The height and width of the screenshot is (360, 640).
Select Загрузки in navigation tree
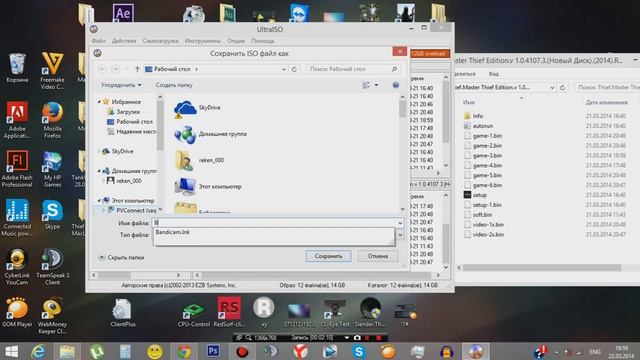click(128, 111)
